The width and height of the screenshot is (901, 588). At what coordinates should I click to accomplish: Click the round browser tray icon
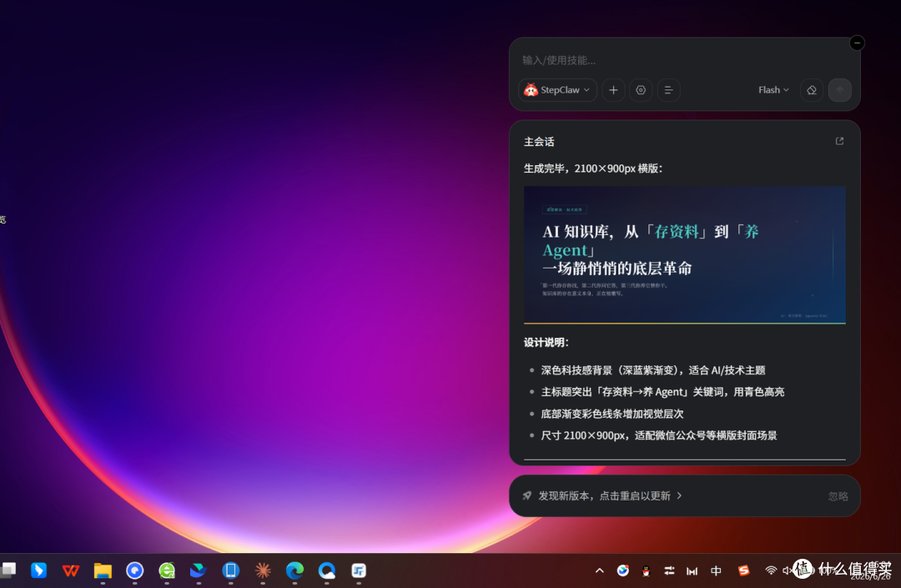(x=623, y=570)
